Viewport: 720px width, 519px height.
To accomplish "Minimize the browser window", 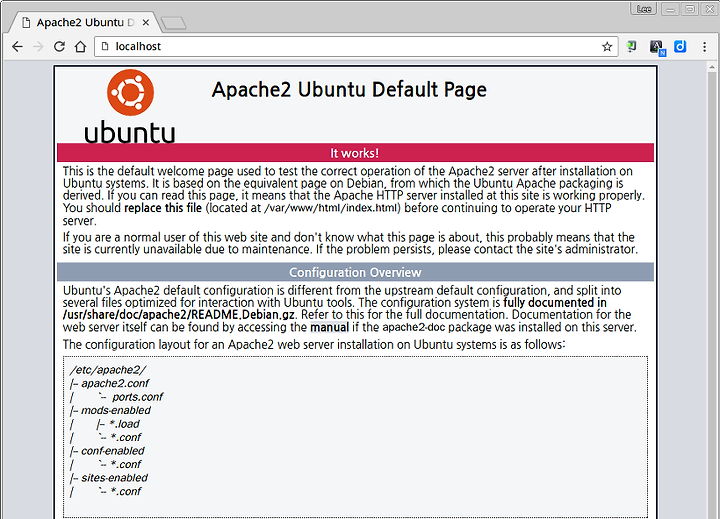I will [x=670, y=9].
